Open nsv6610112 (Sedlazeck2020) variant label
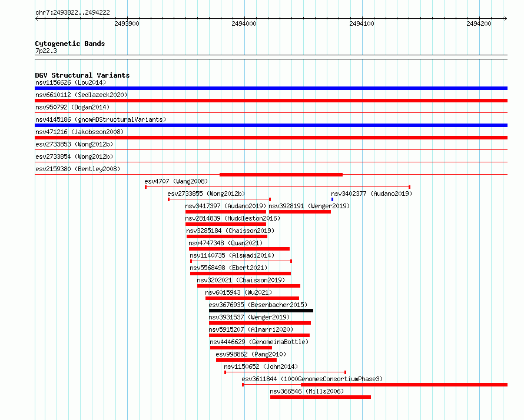Screen dimensions: 524x420 click(81, 95)
